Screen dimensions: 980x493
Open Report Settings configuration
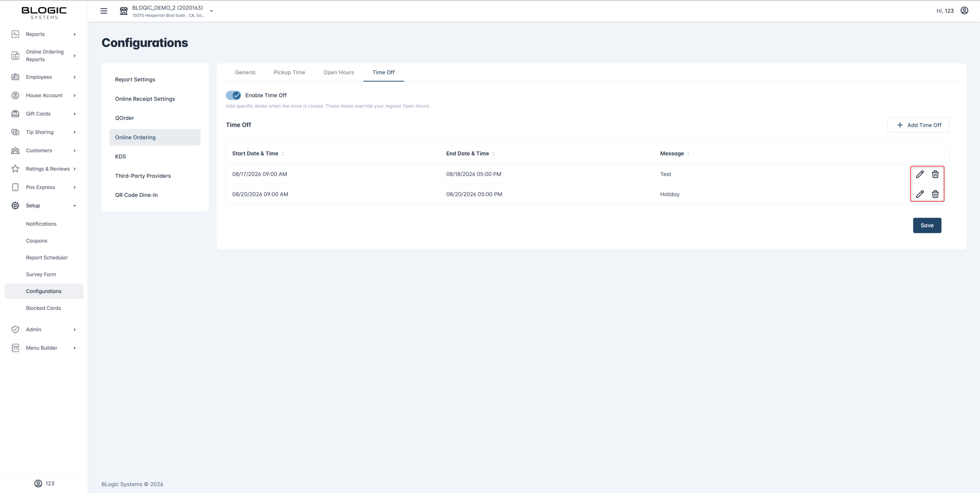coord(155,80)
